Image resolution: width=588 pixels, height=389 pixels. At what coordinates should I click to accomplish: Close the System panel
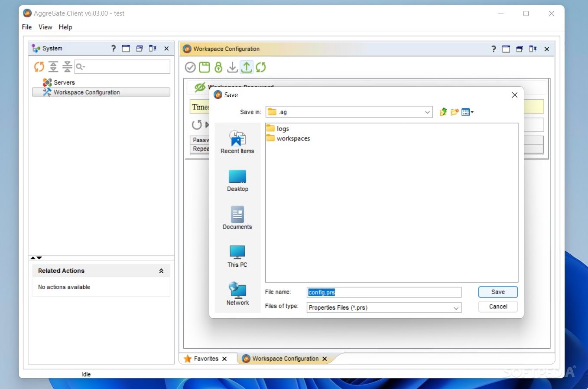point(166,49)
